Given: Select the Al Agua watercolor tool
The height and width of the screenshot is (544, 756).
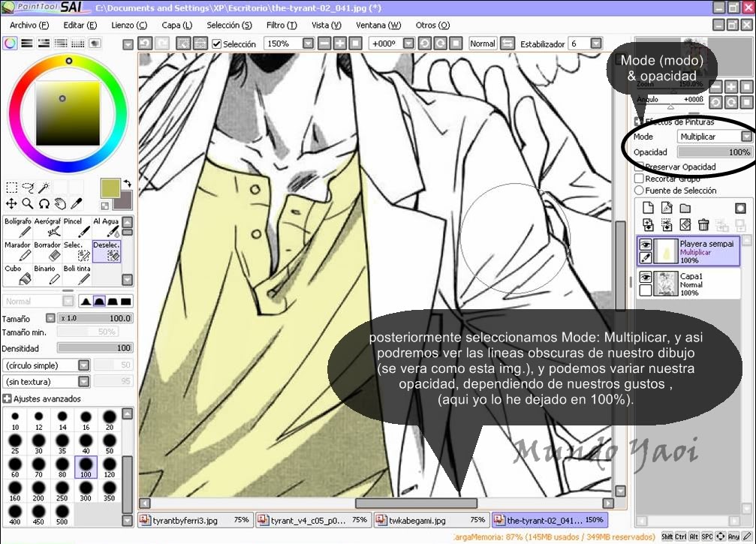Looking at the screenshot, I should click(106, 227).
